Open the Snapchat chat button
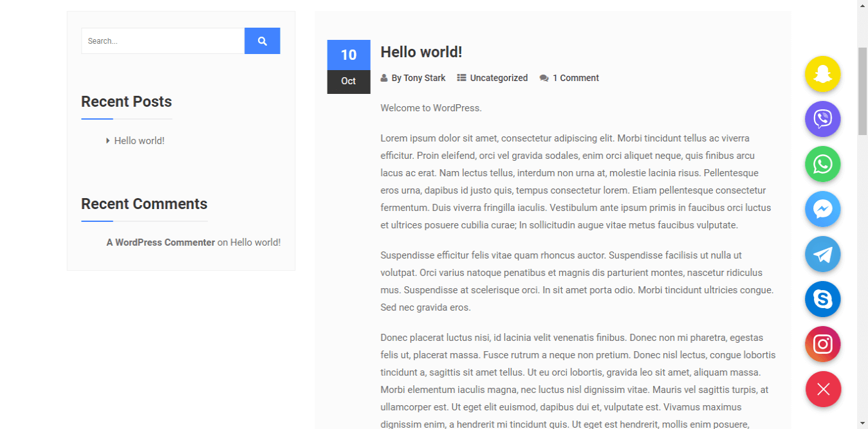 pyautogui.click(x=823, y=74)
